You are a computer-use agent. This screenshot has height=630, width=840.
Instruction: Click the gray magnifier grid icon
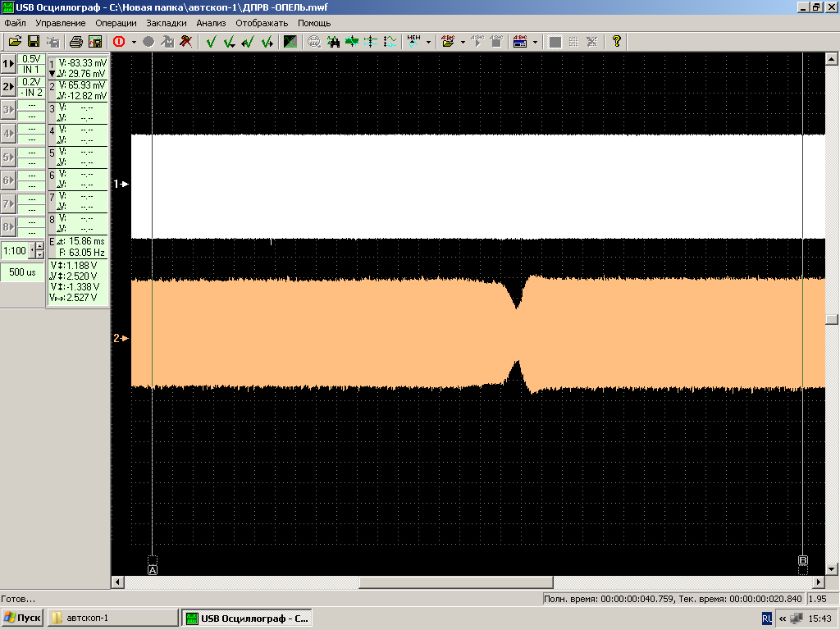[314, 42]
